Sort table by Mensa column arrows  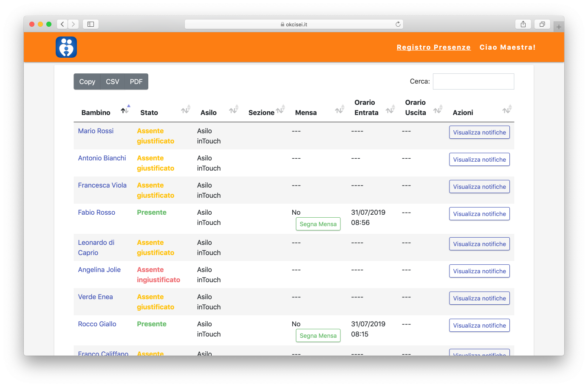coord(339,110)
